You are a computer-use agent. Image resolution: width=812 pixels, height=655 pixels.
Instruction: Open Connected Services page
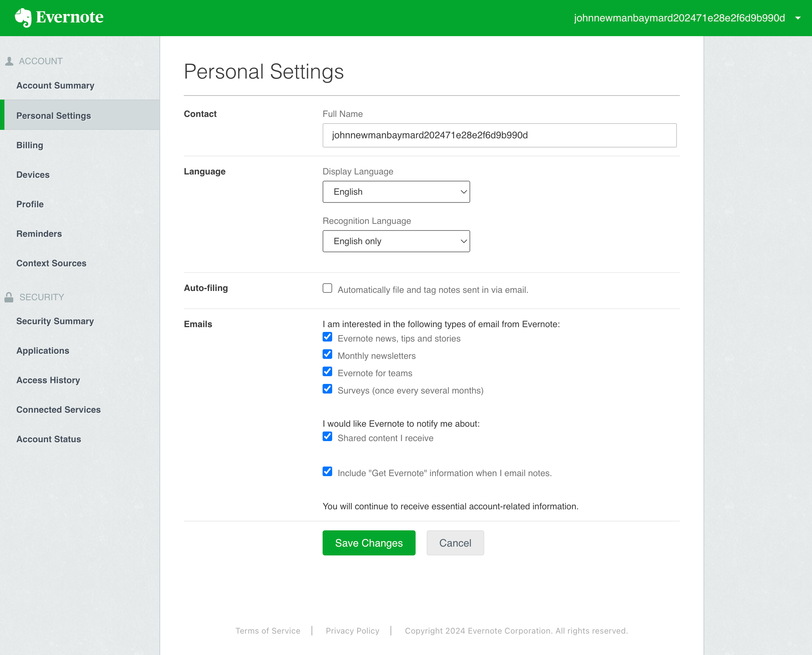(58, 409)
